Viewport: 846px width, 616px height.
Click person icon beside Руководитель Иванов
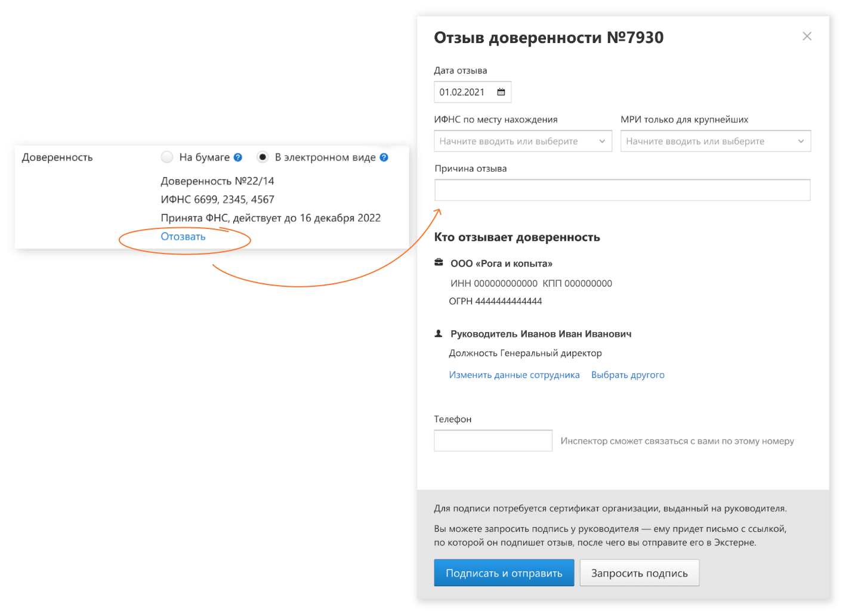tap(439, 333)
